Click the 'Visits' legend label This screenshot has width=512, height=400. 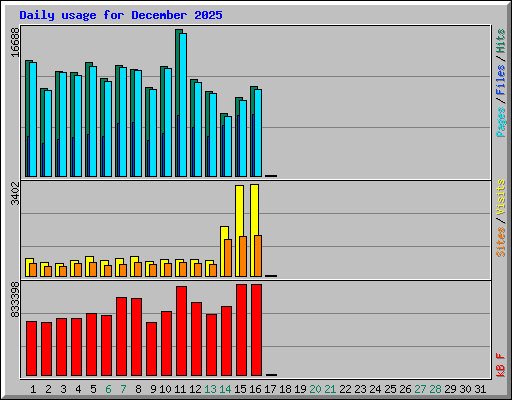click(500, 197)
